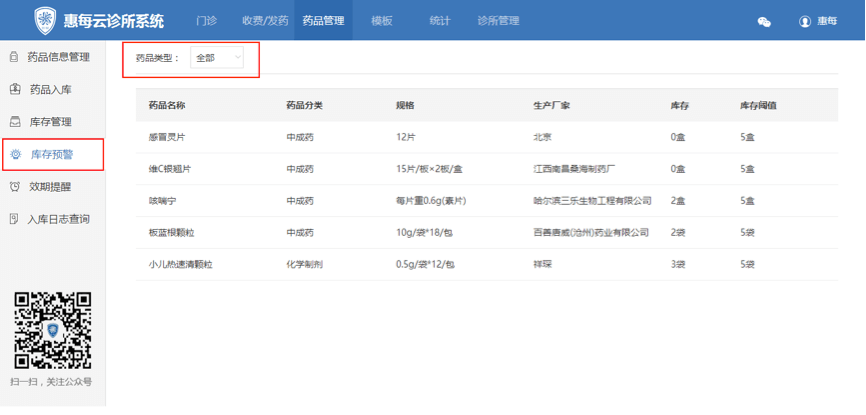
Task: Click the chevron arrow in 药品类型 selector
Action: [237, 57]
